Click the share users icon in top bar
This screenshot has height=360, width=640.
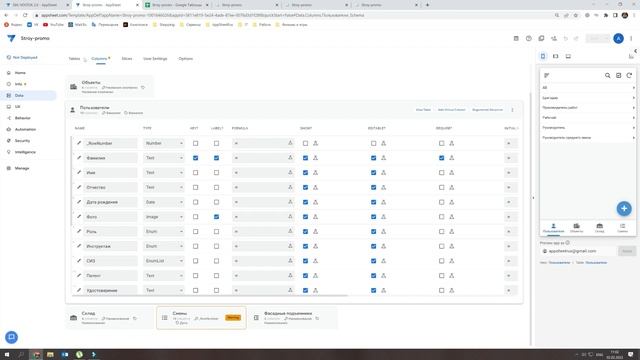point(554,38)
